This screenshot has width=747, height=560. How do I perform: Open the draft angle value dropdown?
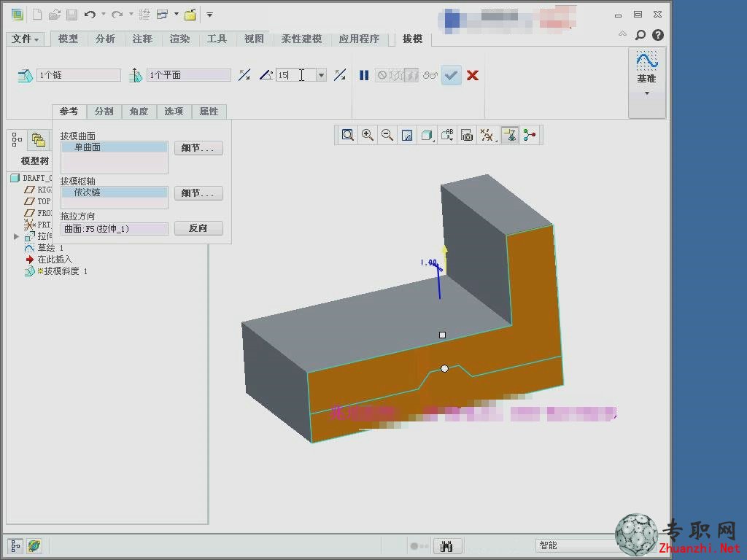[322, 75]
